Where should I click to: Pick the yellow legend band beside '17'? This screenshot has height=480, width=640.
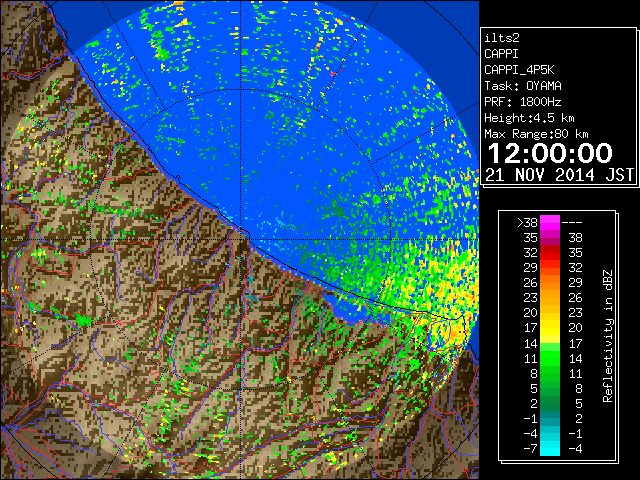pyautogui.click(x=550, y=328)
